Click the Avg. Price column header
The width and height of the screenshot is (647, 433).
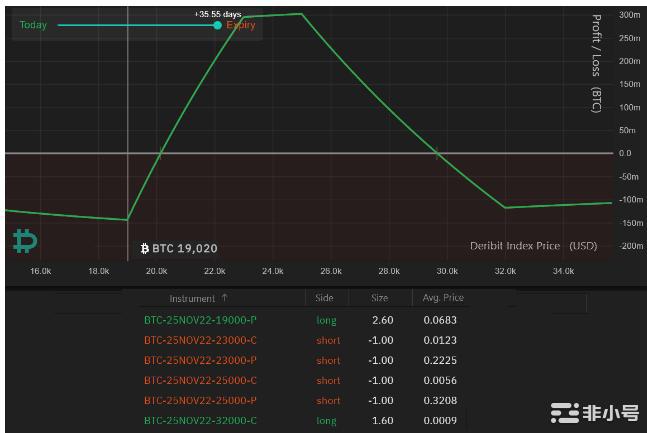pos(443,298)
